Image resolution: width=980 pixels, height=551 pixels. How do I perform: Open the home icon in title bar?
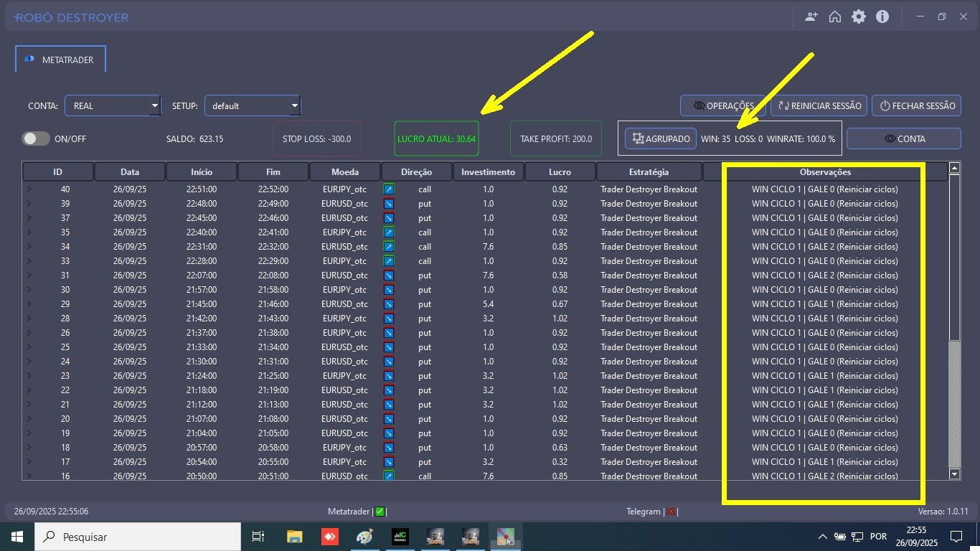834,17
